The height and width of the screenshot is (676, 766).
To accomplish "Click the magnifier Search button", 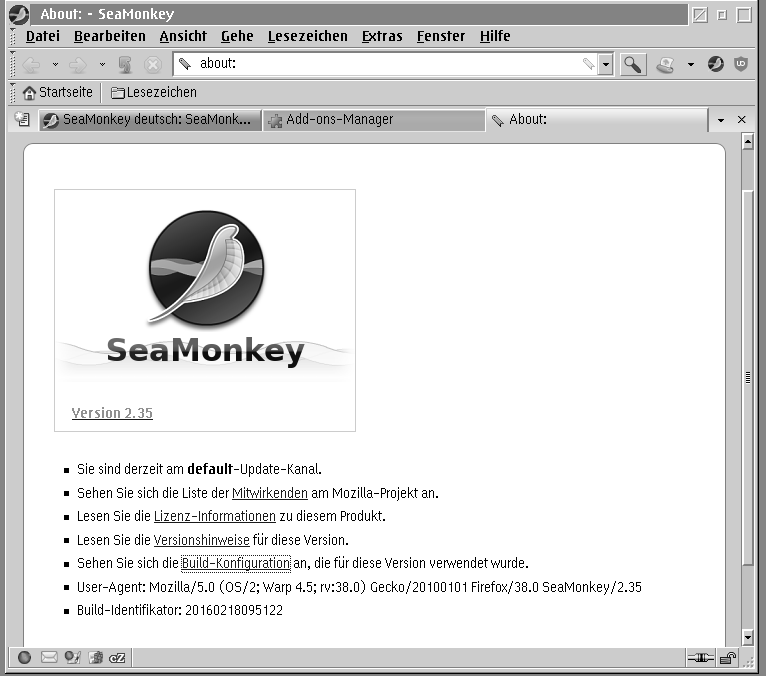I will click(633, 64).
